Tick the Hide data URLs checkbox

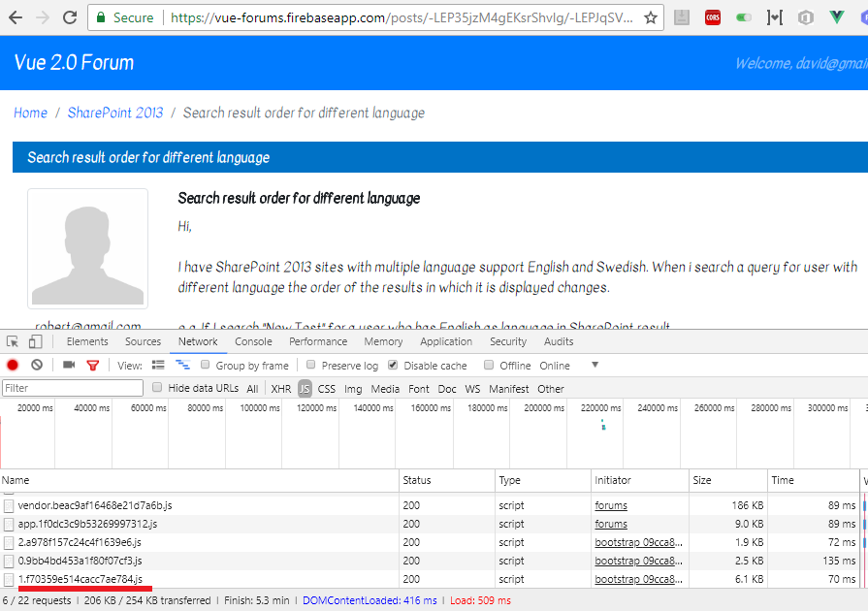[x=157, y=387]
